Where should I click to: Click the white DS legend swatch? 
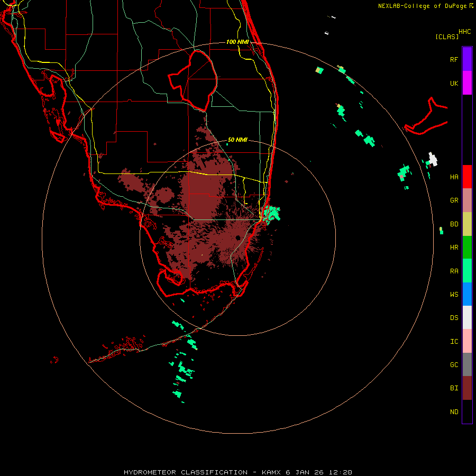(x=467, y=317)
